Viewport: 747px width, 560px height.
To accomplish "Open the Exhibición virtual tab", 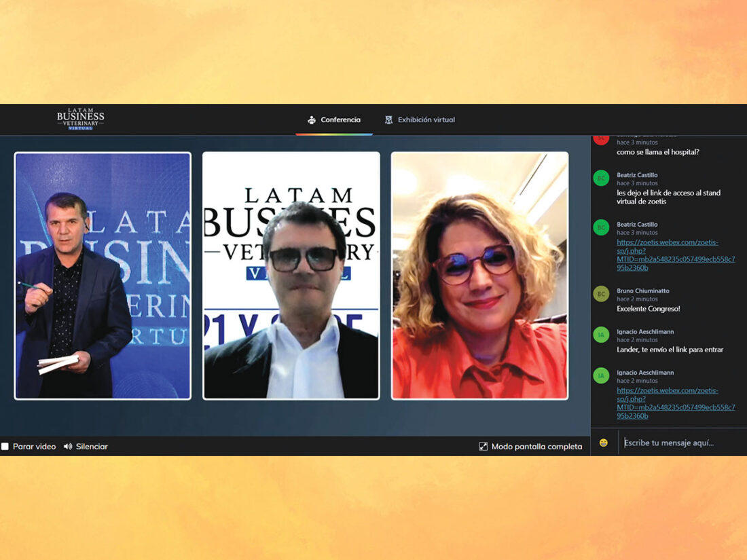I will (426, 120).
